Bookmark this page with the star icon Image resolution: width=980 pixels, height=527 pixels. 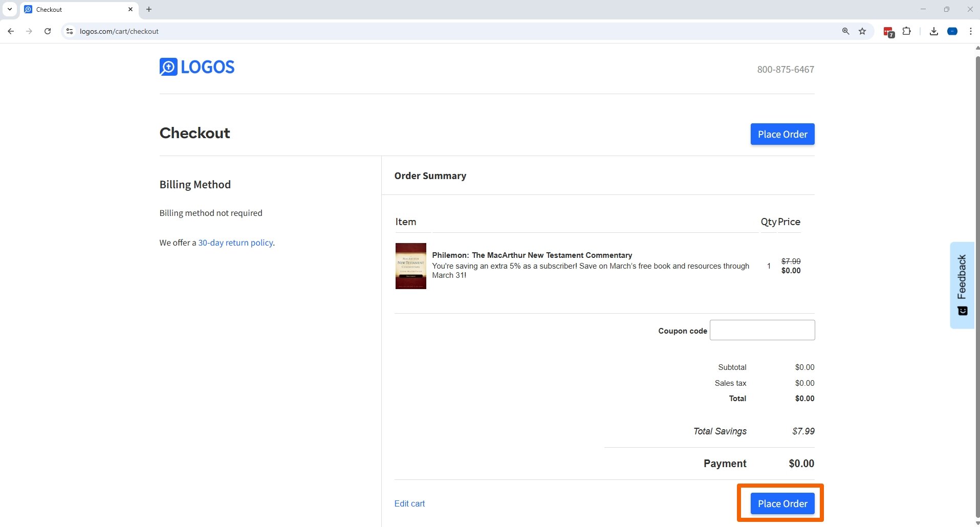click(x=862, y=31)
